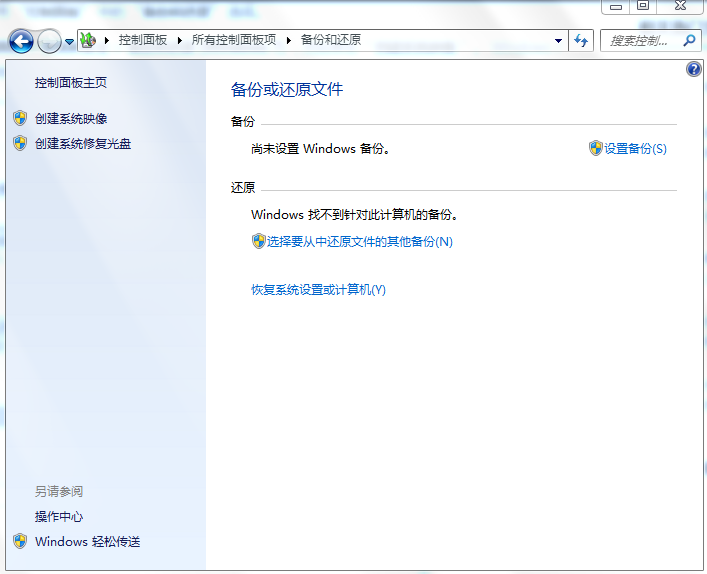The width and height of the screenshot is (707, 574).
Task: Click the greyed Forward navigation arrow
Action: pos(49,41)
